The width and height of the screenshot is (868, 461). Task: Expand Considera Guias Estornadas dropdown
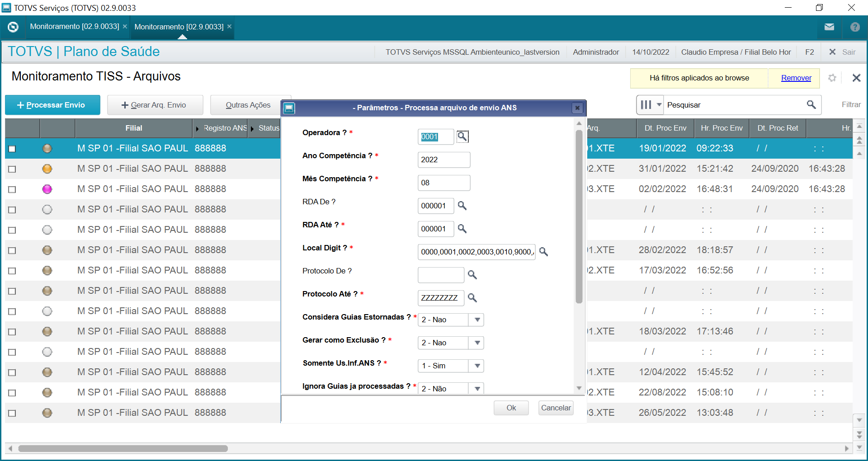pyautogui.click(x=477, y=320)
